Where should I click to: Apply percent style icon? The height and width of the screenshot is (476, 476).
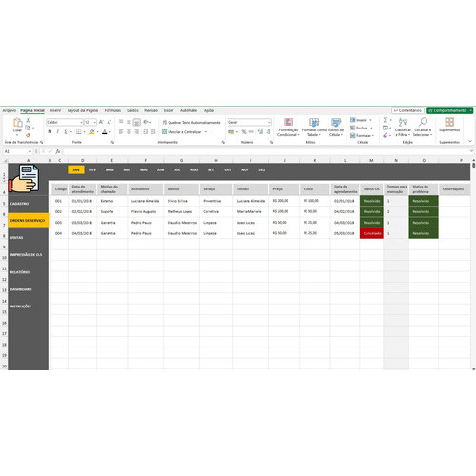[x=244, y=132]
